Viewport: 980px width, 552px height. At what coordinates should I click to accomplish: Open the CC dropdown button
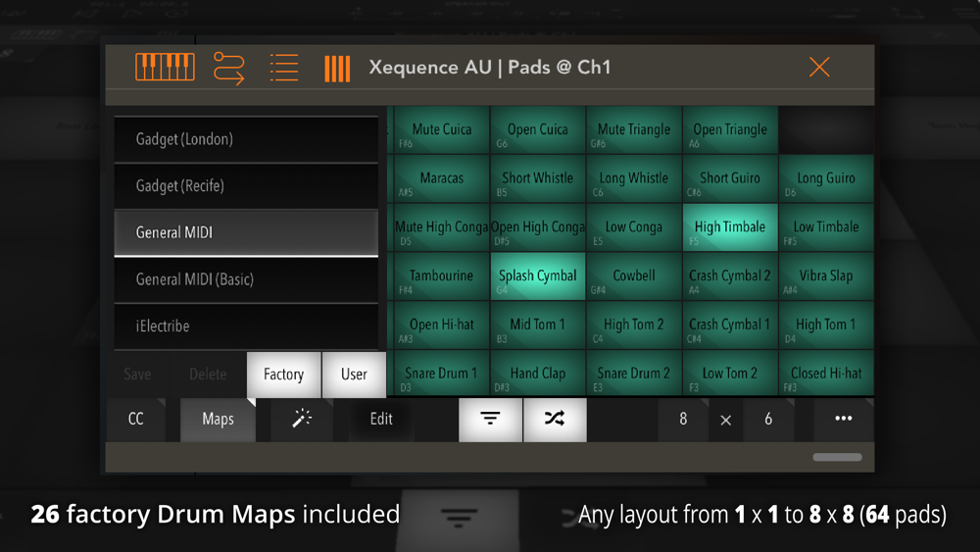tap(135, 419)
